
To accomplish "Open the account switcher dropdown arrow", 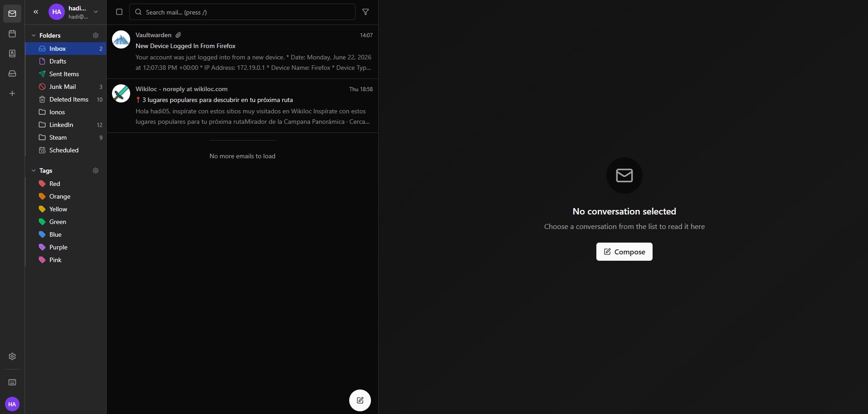I will click(x=96, y=12).
